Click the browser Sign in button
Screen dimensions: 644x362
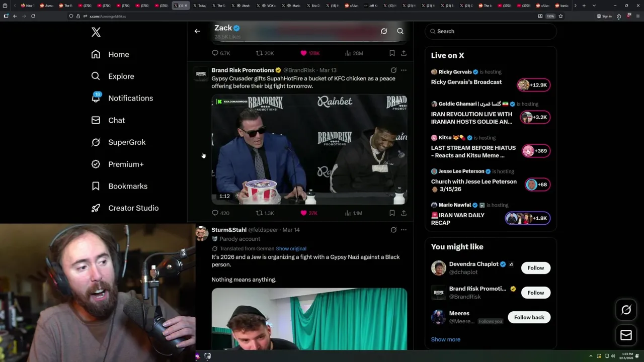tap(604, 16)
